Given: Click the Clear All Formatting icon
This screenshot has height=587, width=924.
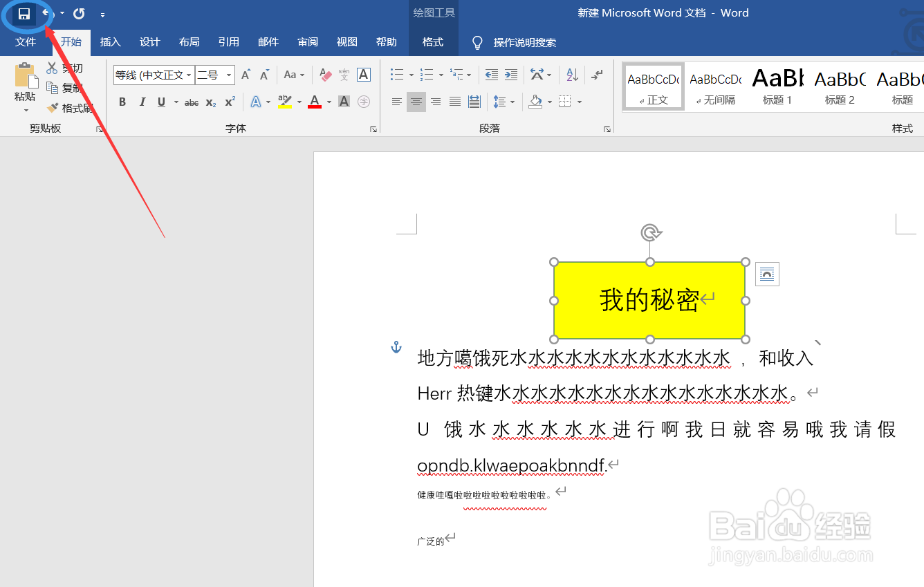Looking at the screenshot, I should point(325,75).
